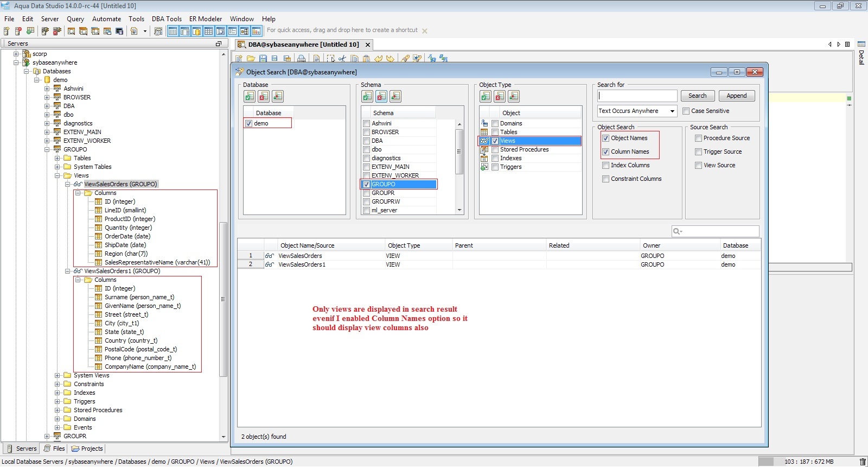Click the open folder icon in query toolbar
868x467 pixels.
click(251, 59)
